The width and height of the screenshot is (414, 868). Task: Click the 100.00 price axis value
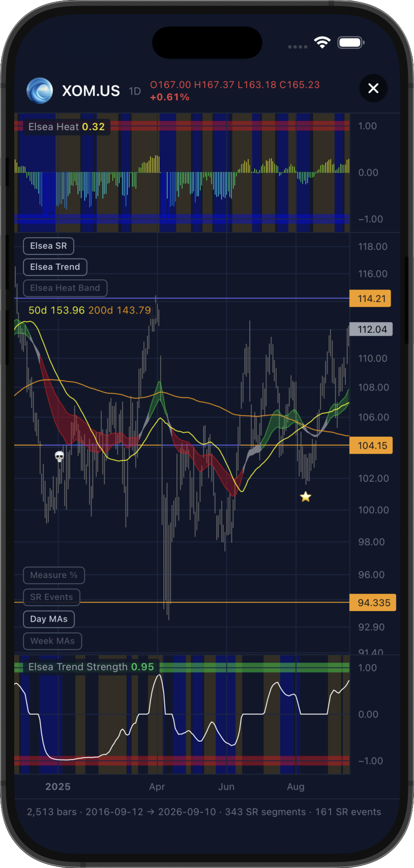click(x=373, y=510)
